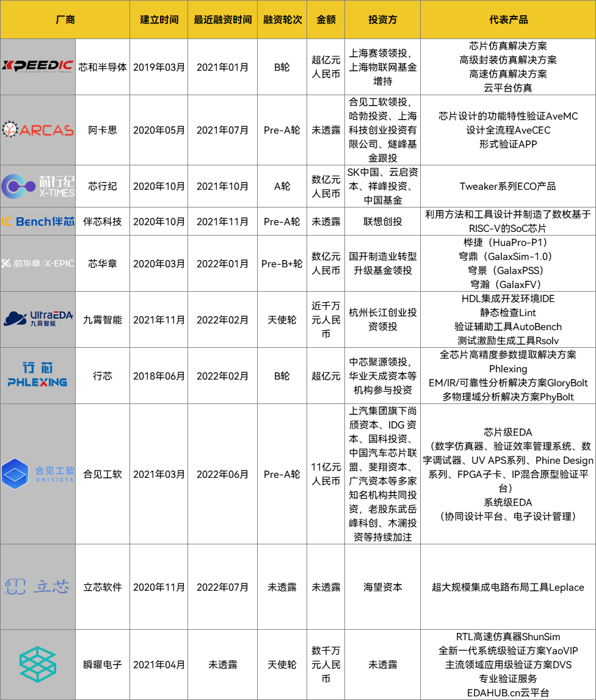Click the XPEEDIC company logo

38,67
